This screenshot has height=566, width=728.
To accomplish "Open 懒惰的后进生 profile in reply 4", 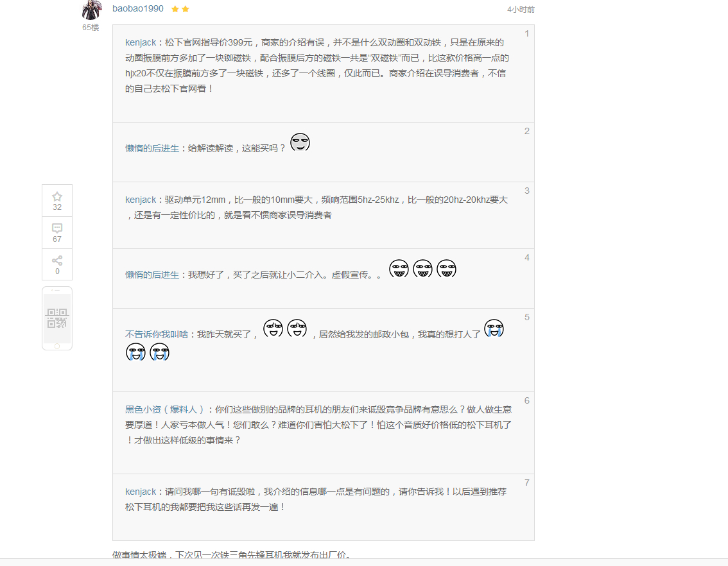I will pyautogui.click(x=152, y=275).
